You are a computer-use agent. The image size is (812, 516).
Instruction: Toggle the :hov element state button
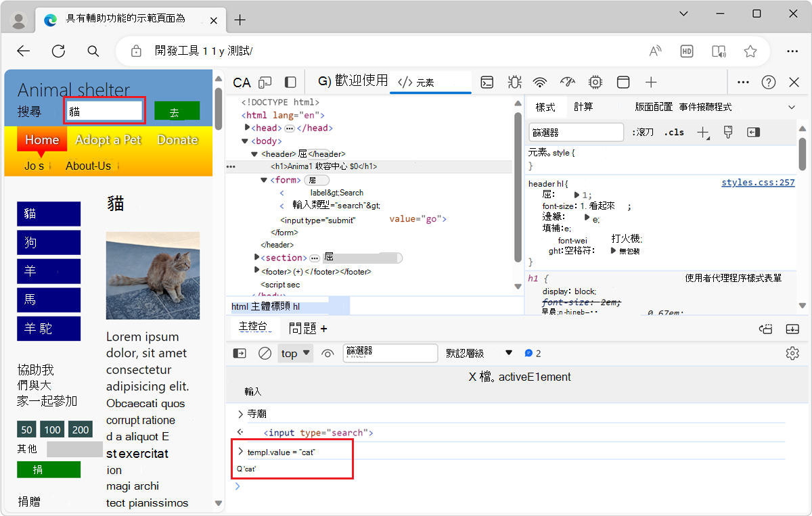pos(643,133)
